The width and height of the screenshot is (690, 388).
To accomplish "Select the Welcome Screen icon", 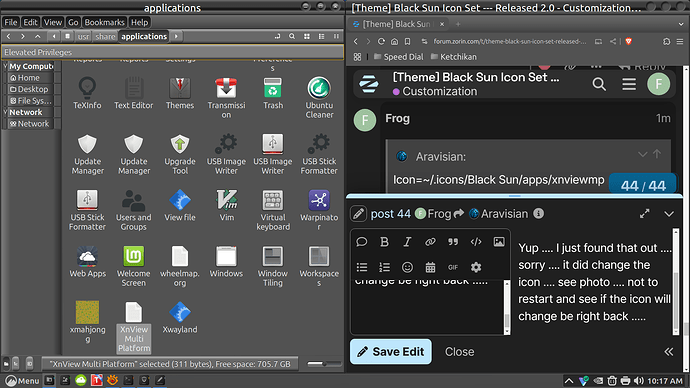I will (134, 256).
